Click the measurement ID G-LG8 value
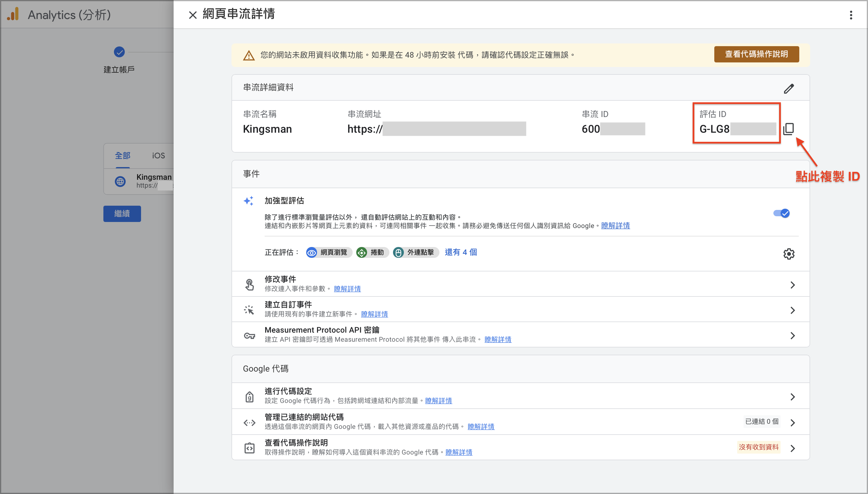The height and width of the screenshot is (494, 868). [737, 129]
